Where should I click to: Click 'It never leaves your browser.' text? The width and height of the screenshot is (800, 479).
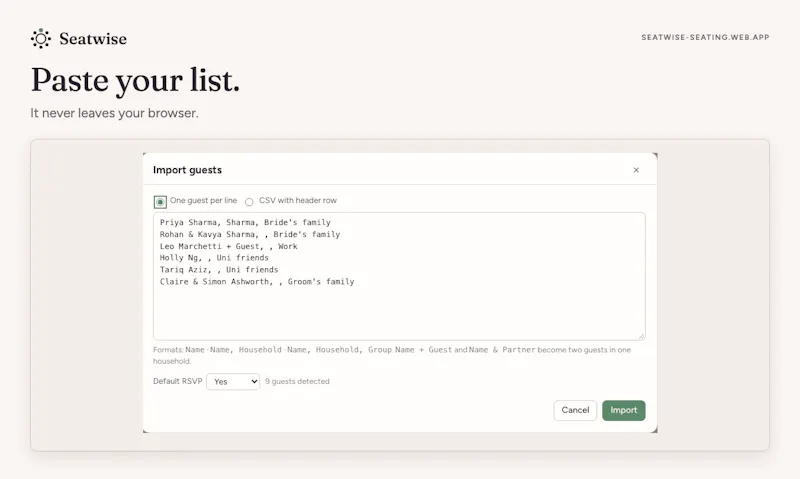tap(114, 113)
